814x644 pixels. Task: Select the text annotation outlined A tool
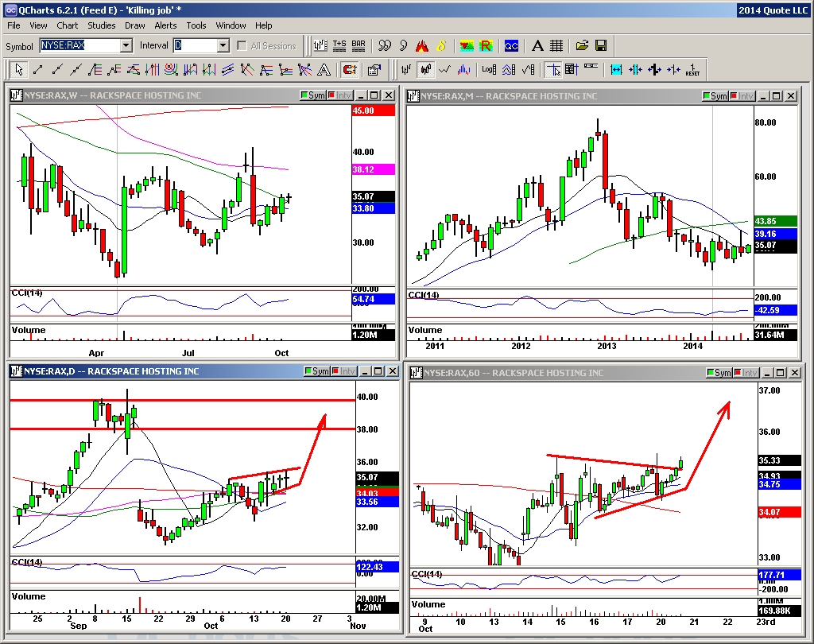[x=324, y=69]
